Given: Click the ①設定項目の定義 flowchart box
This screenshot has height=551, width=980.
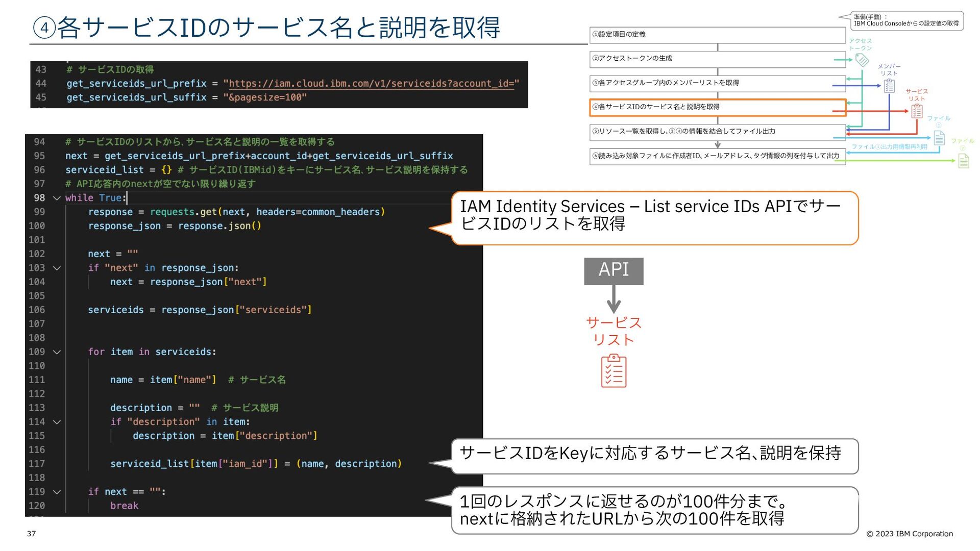Looking at the screenshot, I should coord(717,35).
